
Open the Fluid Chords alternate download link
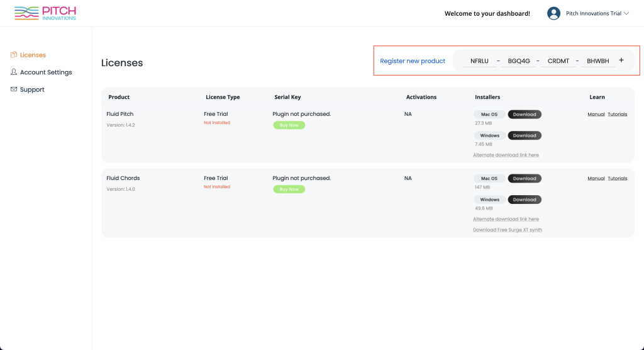point(506,219)
